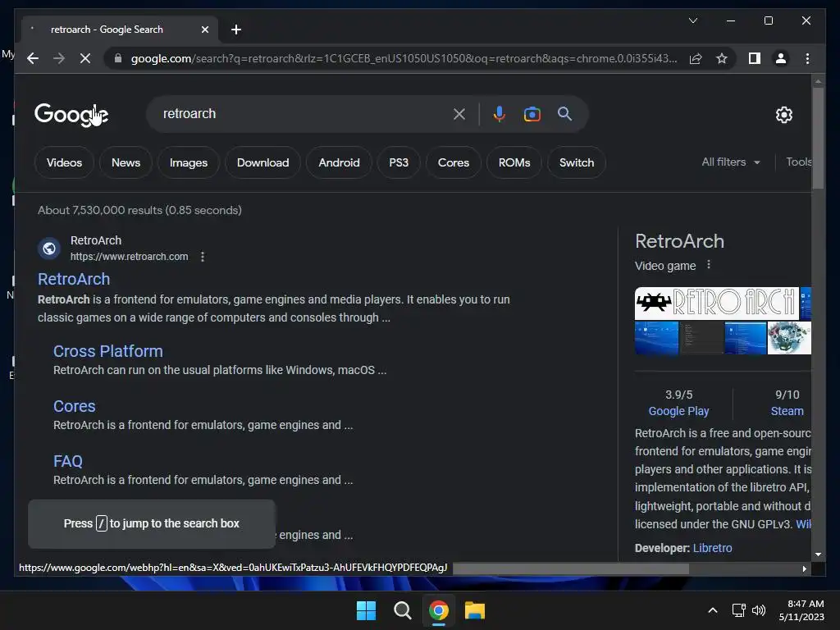
Task: Open the blue menu screenshot thumbnail bottom left
Action: [656, 338]
